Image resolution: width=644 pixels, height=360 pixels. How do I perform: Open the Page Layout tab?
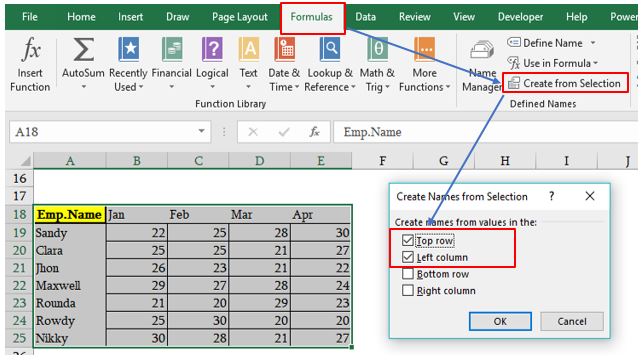point(239,17)
